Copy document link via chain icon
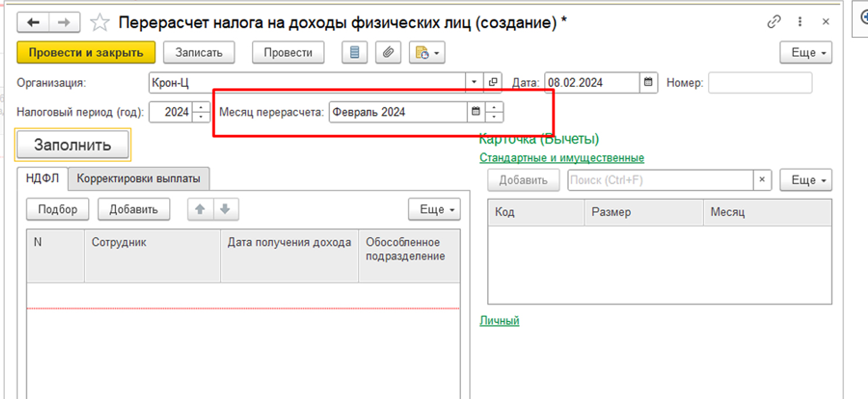The height and width of the screenshot is (399, 868). point(774,22)
